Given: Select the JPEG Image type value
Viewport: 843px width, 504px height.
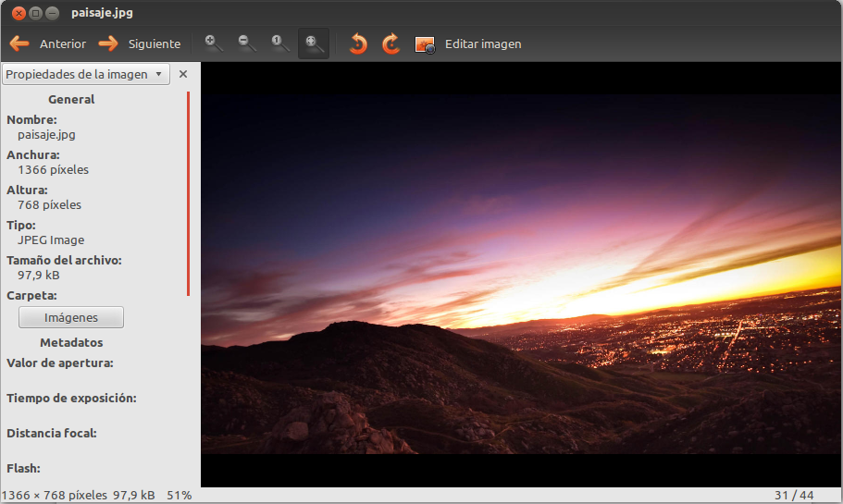Looking at the screenshot, I should coord(51,240).
